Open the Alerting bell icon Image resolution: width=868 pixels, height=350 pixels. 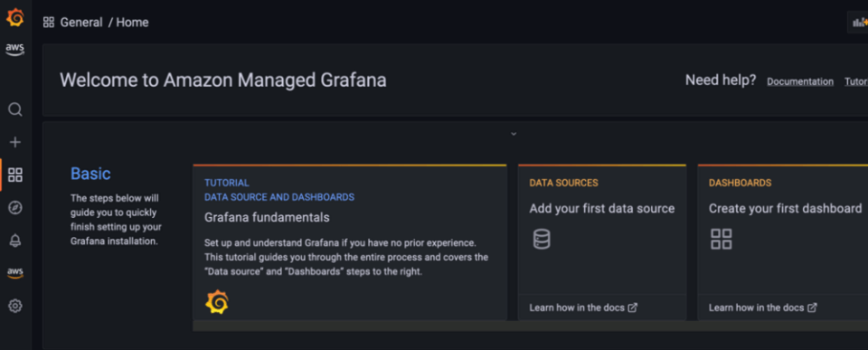(x=15, y=241)
